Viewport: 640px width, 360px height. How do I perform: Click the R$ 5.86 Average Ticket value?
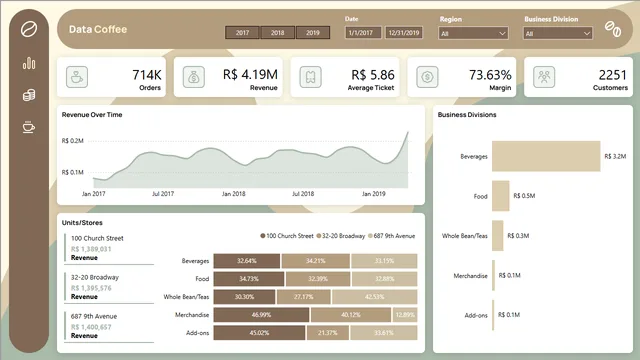pyautogui.click(x=373, y=75)
